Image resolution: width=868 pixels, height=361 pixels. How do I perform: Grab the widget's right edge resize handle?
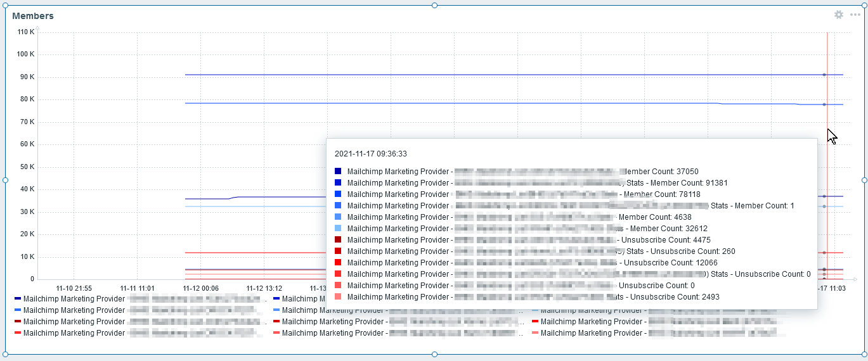[x=864, y=180]
